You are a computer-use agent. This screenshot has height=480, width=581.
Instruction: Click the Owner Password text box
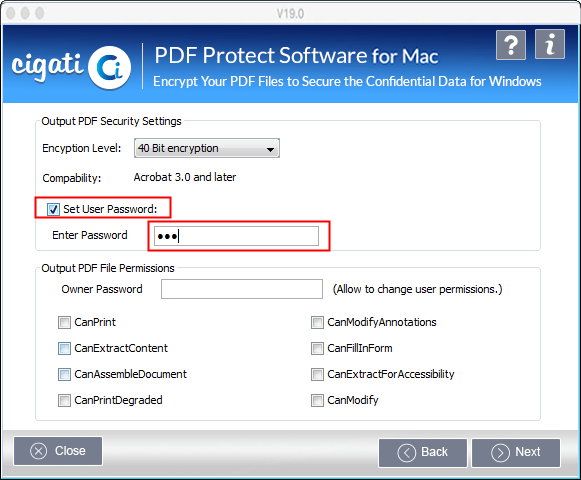pyautogui.click(x=242, y=289)
